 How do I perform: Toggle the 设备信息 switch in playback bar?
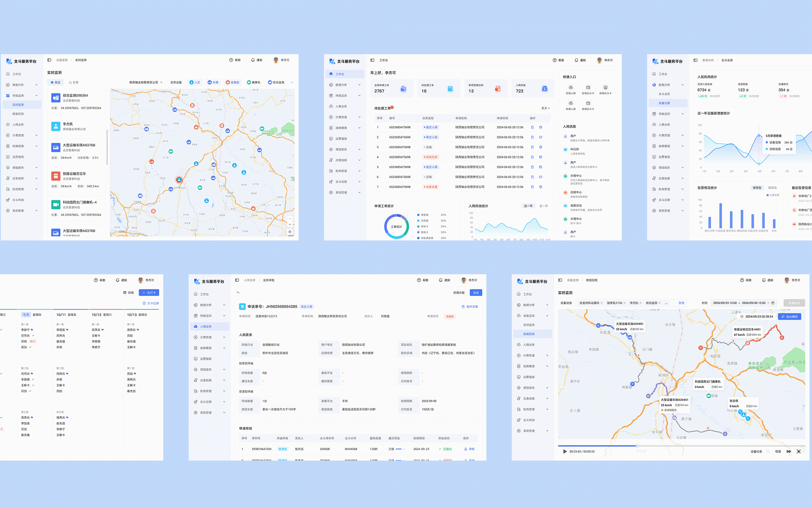point(767,451)
